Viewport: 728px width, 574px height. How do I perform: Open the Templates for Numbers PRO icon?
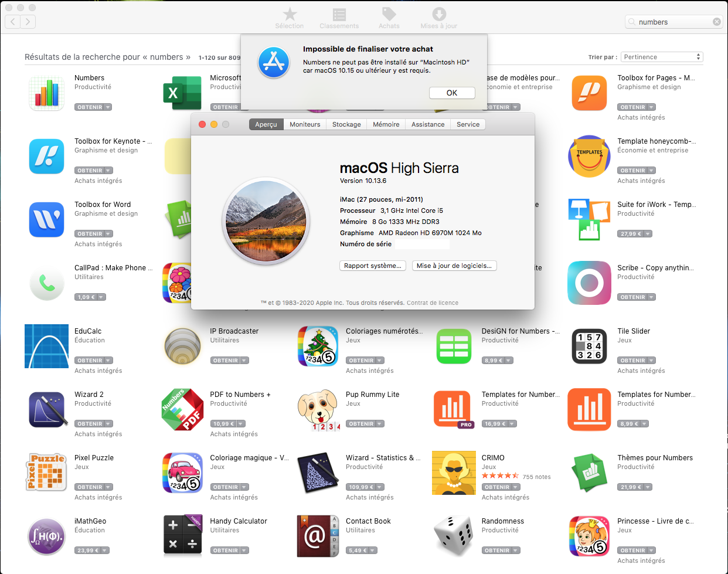[x=454, y=409]
